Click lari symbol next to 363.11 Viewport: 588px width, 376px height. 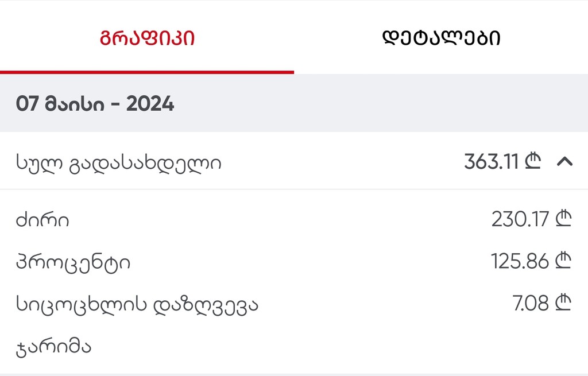click(532, 161)
